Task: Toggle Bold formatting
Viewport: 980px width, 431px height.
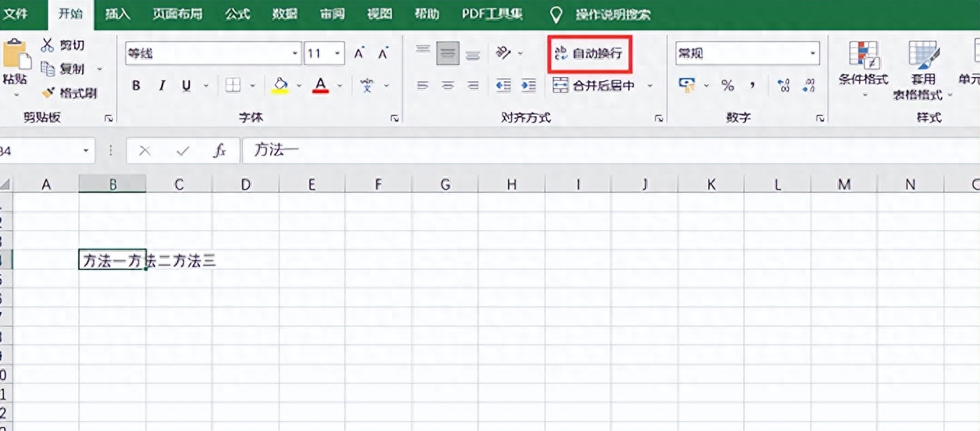Action: pyautogui.click(x=136, y=85)
